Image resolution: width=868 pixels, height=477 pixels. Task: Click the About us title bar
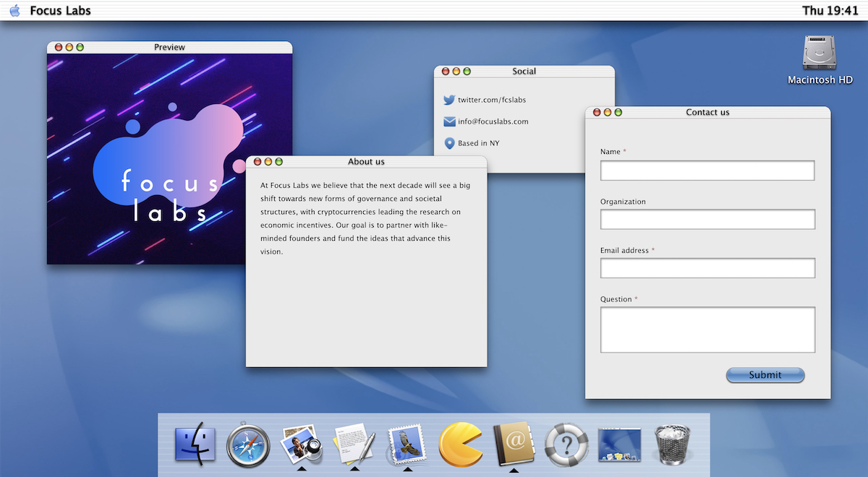point(367,162)
